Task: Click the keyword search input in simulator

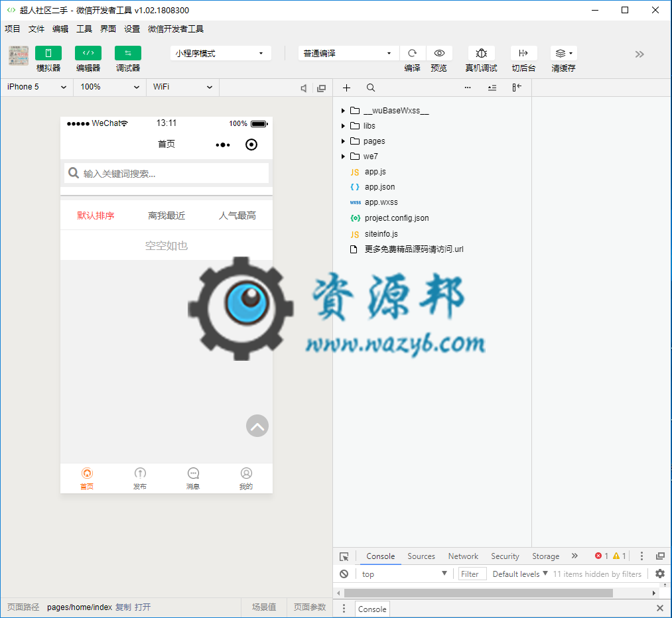Action: tap(167, 174)
